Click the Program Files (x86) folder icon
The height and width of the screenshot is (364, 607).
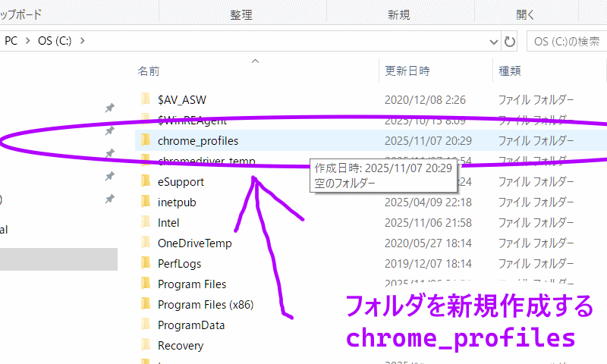[x=146, y=305]
